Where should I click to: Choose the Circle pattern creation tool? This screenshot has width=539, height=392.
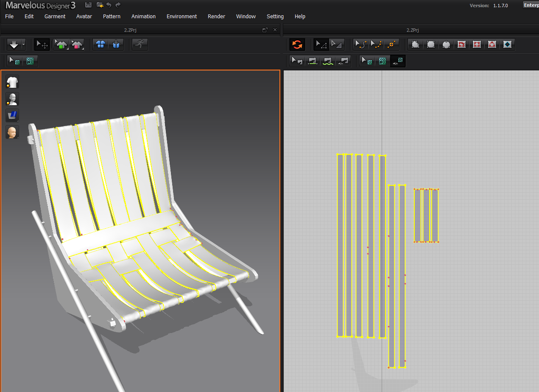pos(446,45)
